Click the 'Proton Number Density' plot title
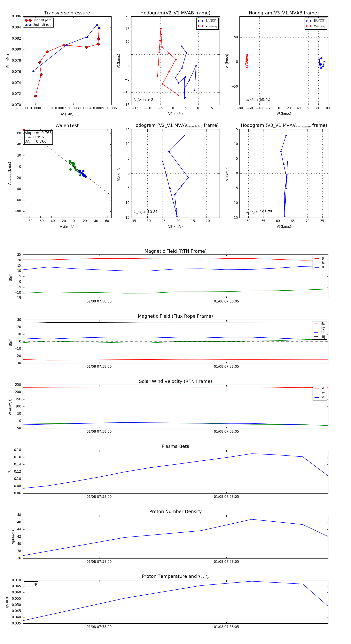 (x=175, y=511)
